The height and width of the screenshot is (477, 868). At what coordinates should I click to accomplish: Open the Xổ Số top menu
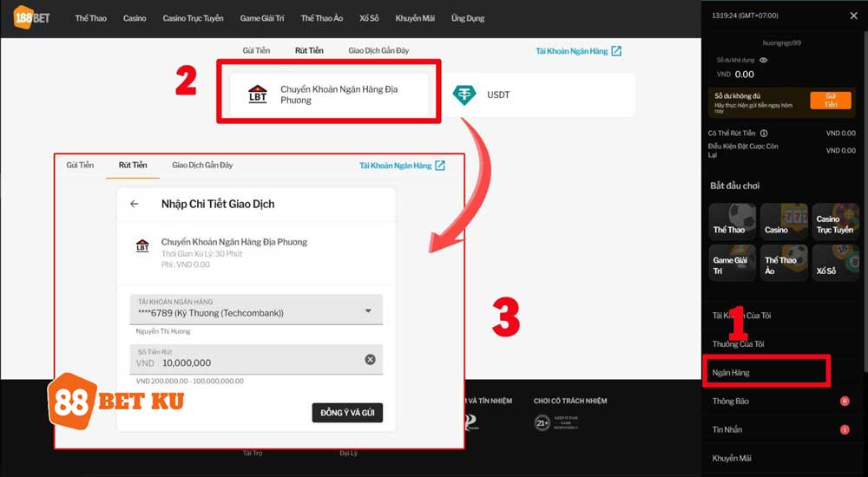[x=369, y=18]
